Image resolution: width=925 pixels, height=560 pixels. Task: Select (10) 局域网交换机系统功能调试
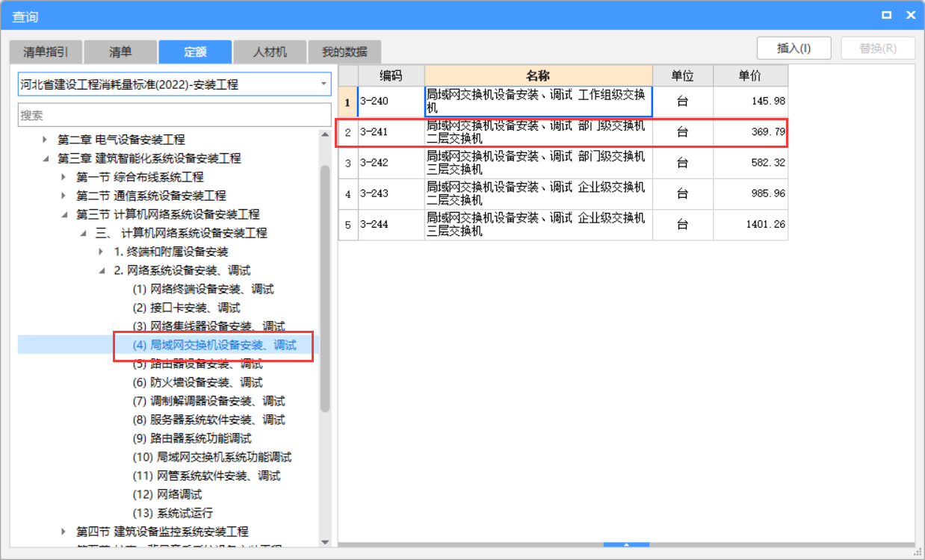point(212,457)
